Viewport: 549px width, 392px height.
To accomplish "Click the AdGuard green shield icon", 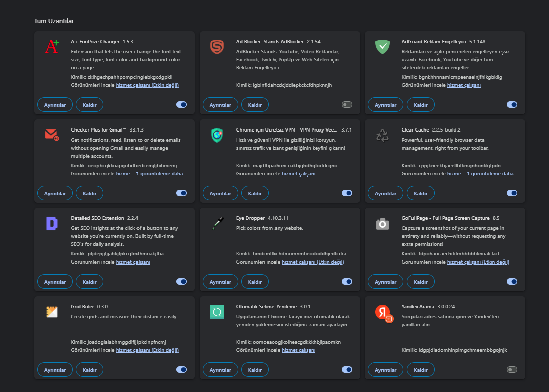I will 382,47.
